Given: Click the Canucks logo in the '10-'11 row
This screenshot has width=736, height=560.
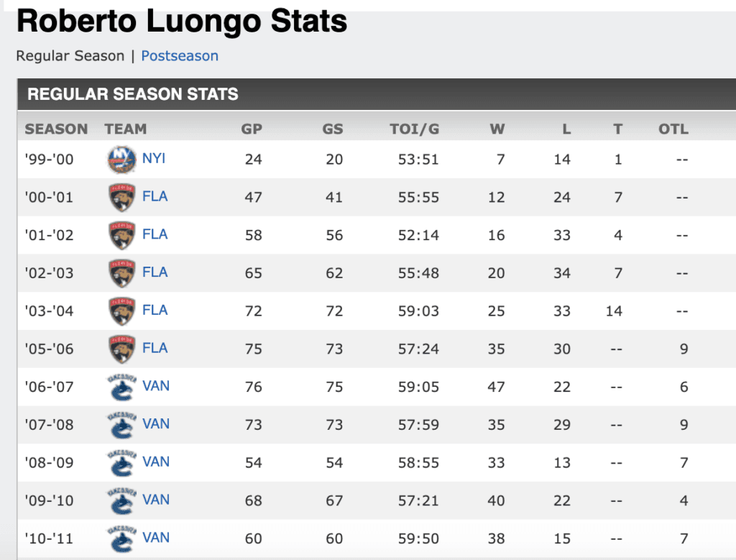Looking at the screenshot, I should pos(121,538).
